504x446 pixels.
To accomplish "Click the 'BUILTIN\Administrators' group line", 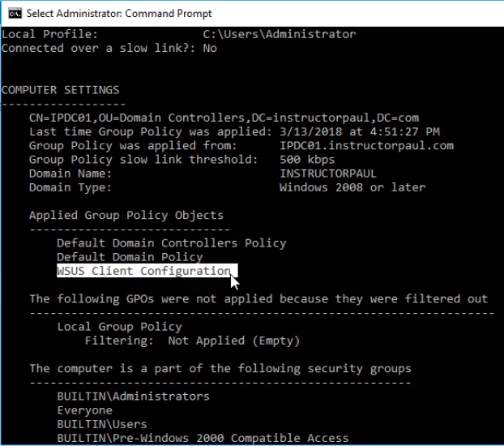I will 133,397.
